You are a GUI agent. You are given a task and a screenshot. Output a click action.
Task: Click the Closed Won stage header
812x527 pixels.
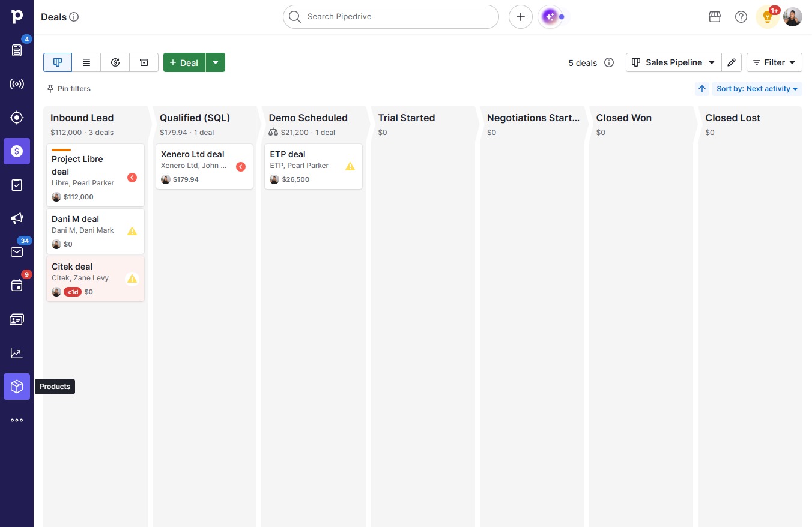click(624, 118)
